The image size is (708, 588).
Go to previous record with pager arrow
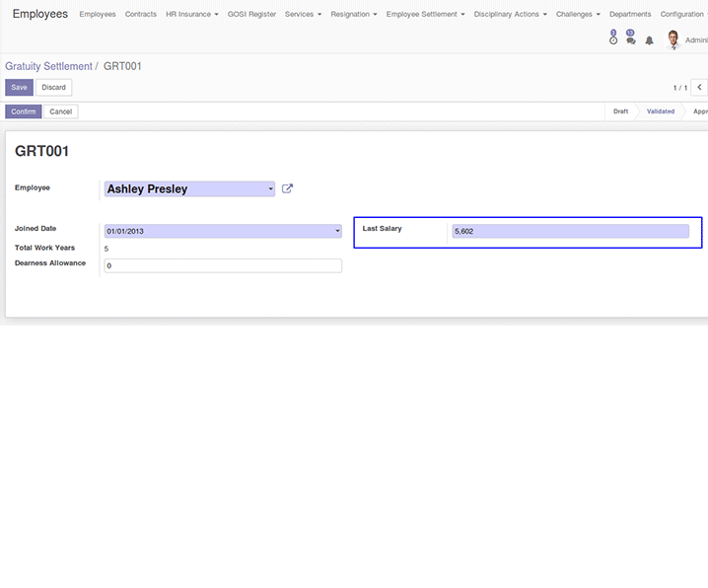(x=701, y=88)
